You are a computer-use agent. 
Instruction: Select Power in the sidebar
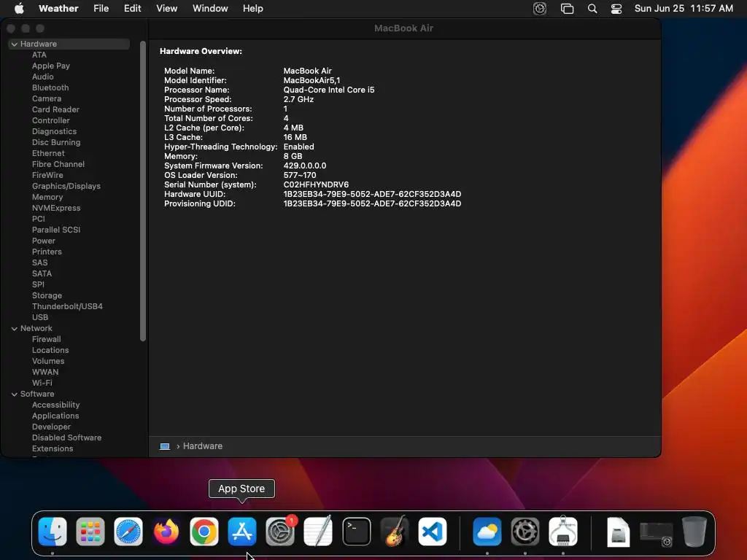[x=43, y=241]
